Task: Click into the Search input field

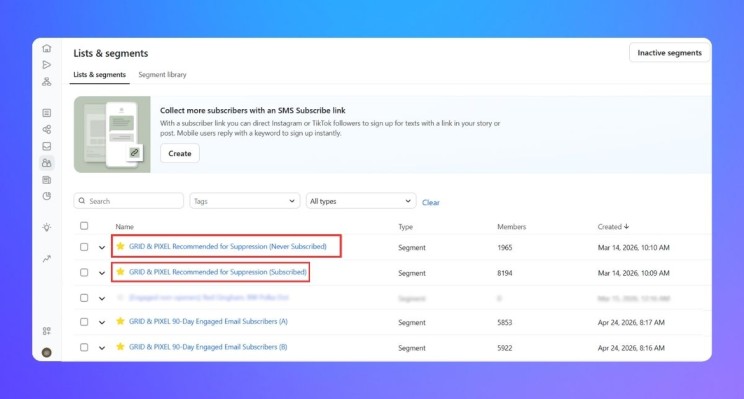Action: [129, 201]
